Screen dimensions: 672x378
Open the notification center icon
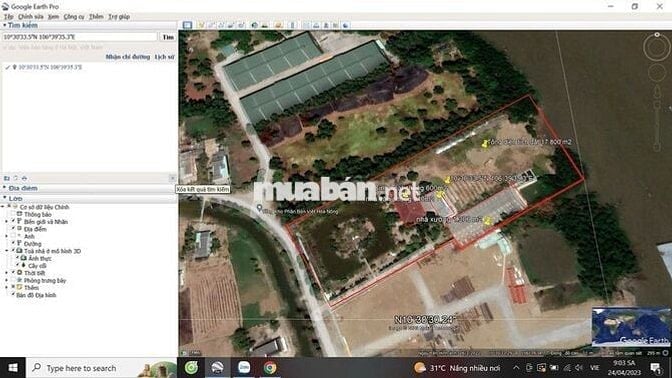click(x=656, y=367)
